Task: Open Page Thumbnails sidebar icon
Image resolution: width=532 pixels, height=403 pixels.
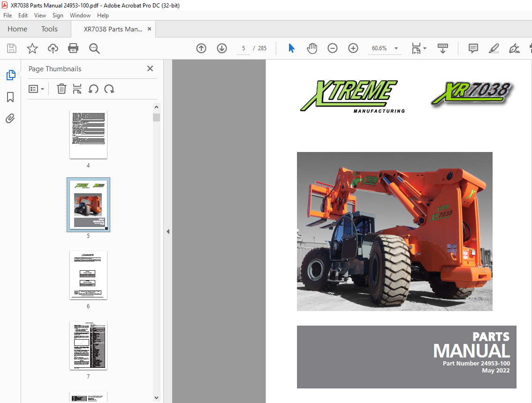Action: [x=10, y=75]
